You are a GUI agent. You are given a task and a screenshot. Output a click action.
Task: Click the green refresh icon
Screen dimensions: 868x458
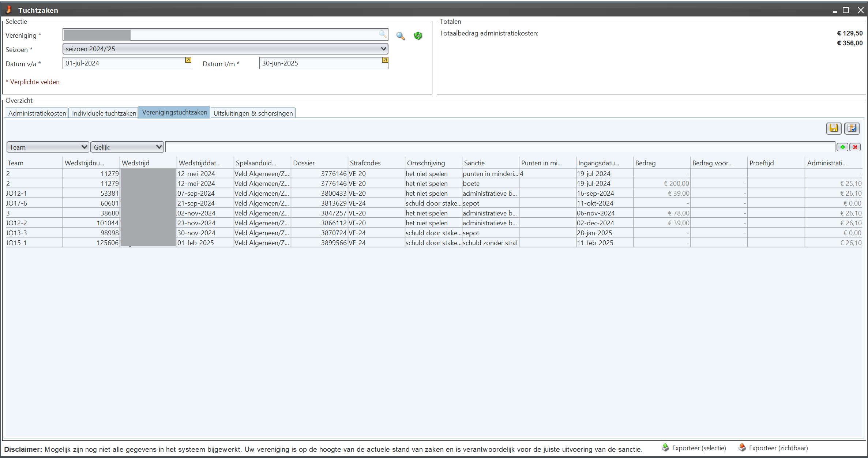click(418, 36)
